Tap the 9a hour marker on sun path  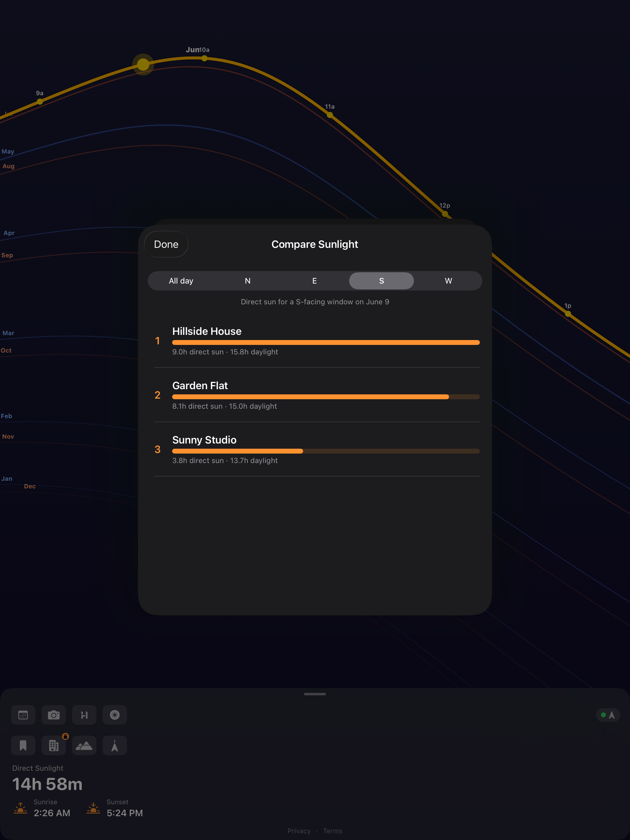(40, 101)
